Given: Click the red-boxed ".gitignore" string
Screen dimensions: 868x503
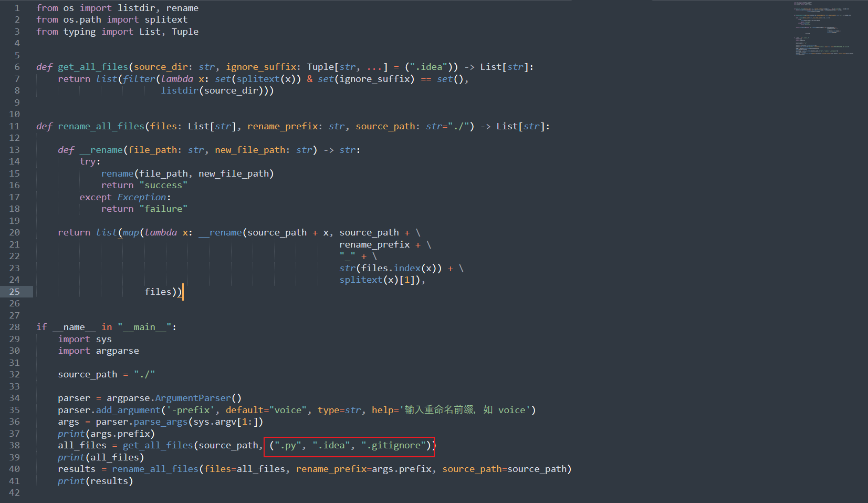Looking at the screenshot, I should click(393, 445).
